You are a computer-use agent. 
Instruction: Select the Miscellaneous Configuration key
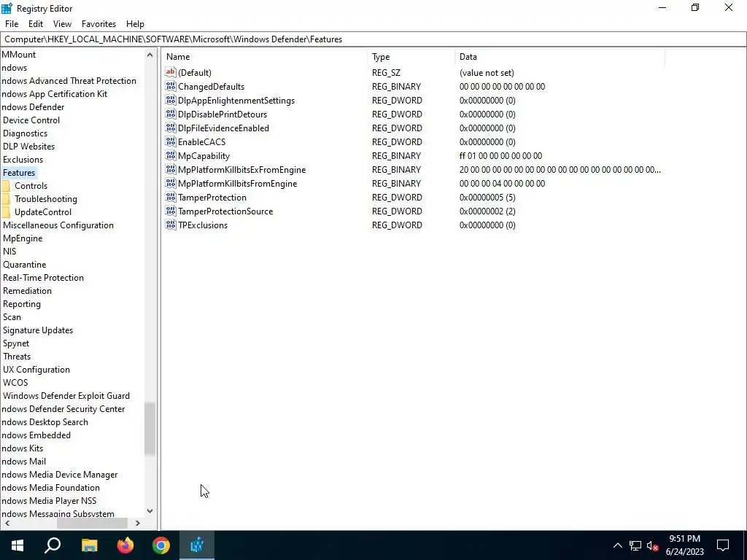tap(58, 225)
